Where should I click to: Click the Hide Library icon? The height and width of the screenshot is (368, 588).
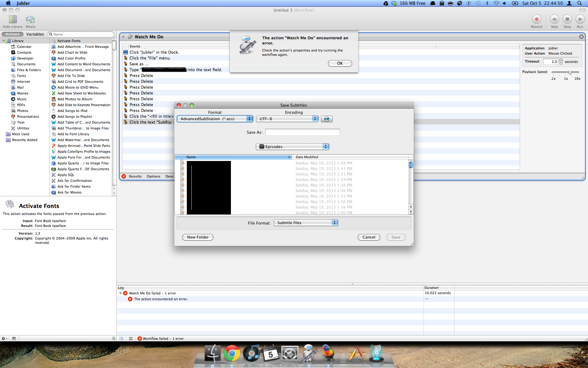coord(13,20)
